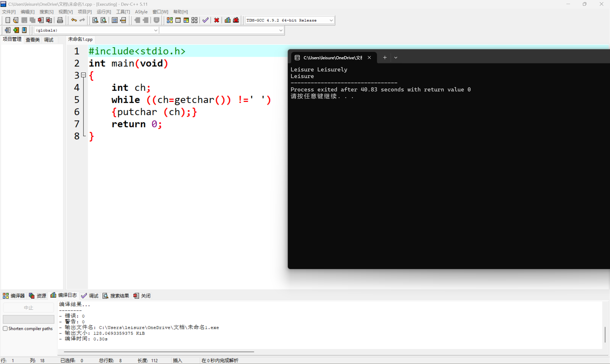Click the Print icon on toolbar
Image resolution: width=610 pixels, height=364 pixels.
[x=60, y=20]
